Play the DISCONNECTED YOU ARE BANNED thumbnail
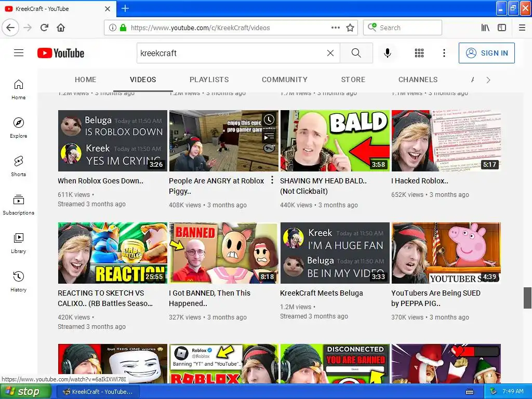This screenshot has width=532, height=399. pyautogui.click(x=335, y=364)
